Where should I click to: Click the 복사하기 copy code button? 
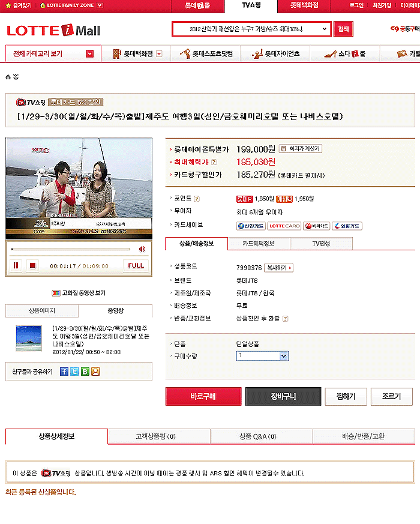pyautogui.click(x=278, y=268)
